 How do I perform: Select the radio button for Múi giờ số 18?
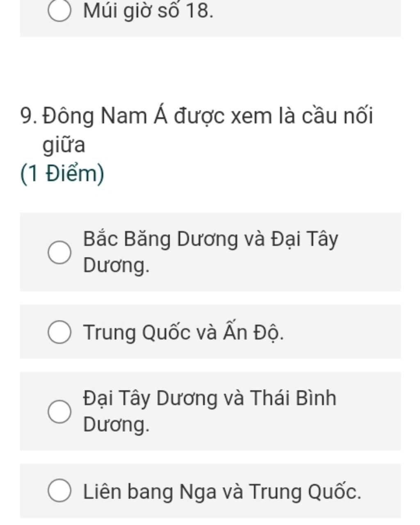pos(59,11)
